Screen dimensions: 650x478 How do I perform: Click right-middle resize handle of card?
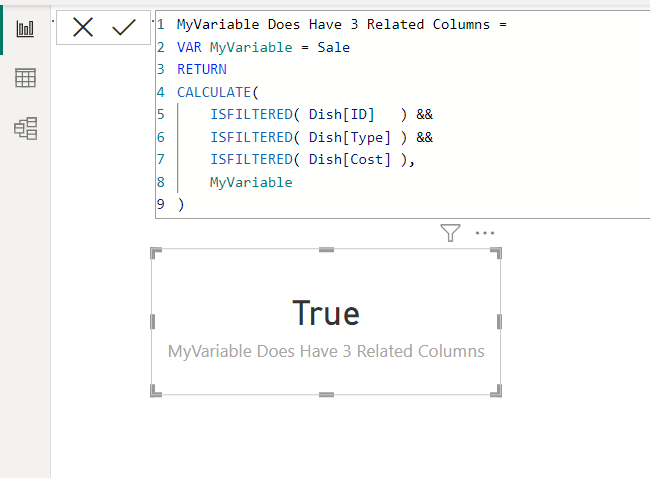(x=498, y=322)
